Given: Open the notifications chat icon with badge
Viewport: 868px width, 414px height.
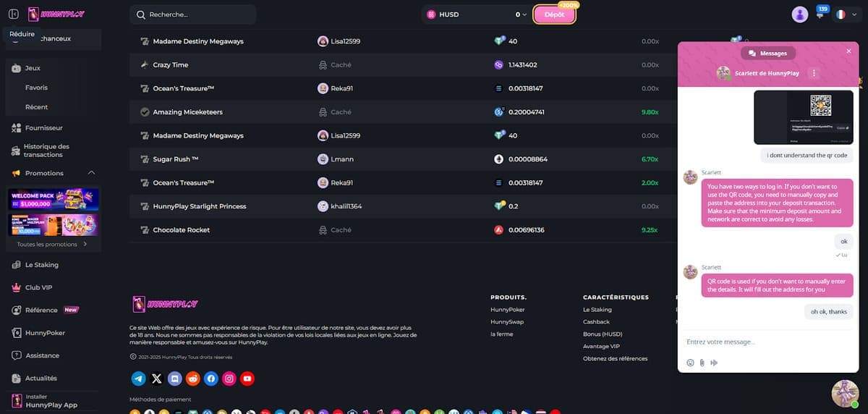Looking at the screenshot, I should pyautogui.click(x=820, y=14).
